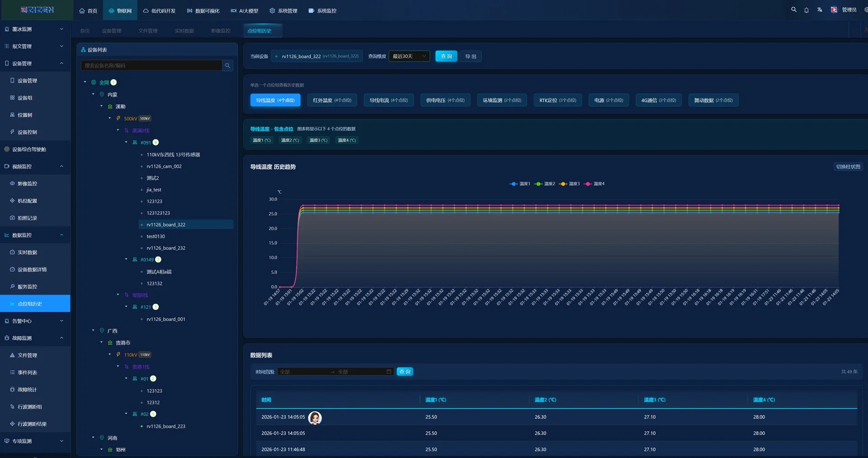
Task: Select the 红外温度 point group
Action: point(332,100)
